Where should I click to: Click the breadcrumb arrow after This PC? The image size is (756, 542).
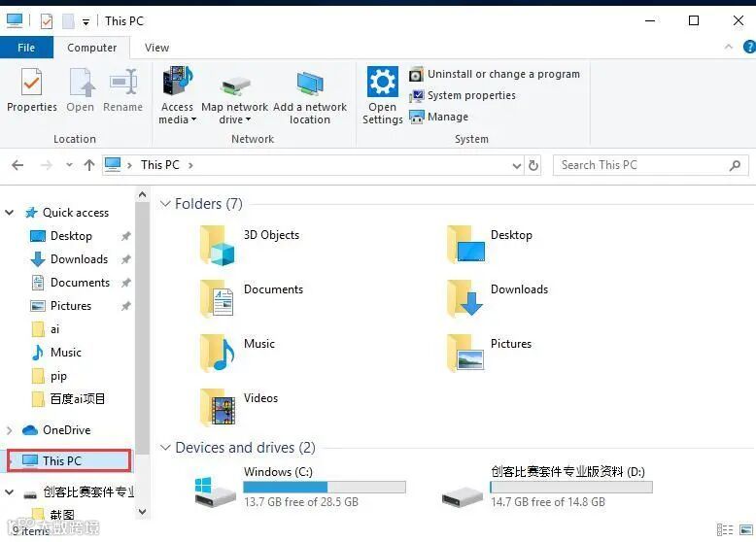click(190, 166)
